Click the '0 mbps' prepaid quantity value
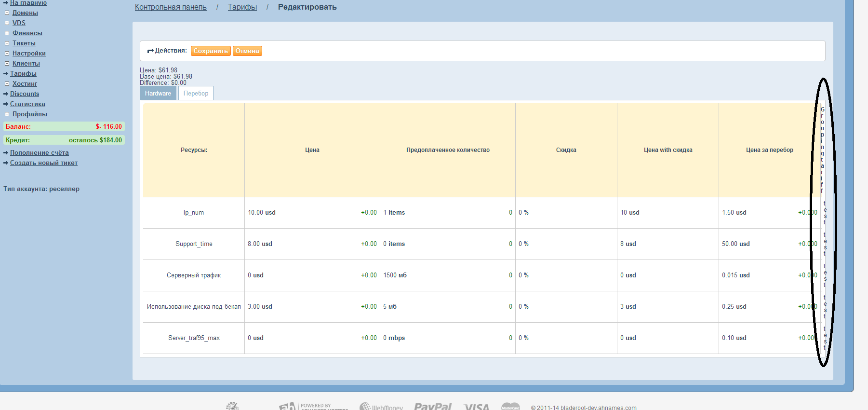 394,338
